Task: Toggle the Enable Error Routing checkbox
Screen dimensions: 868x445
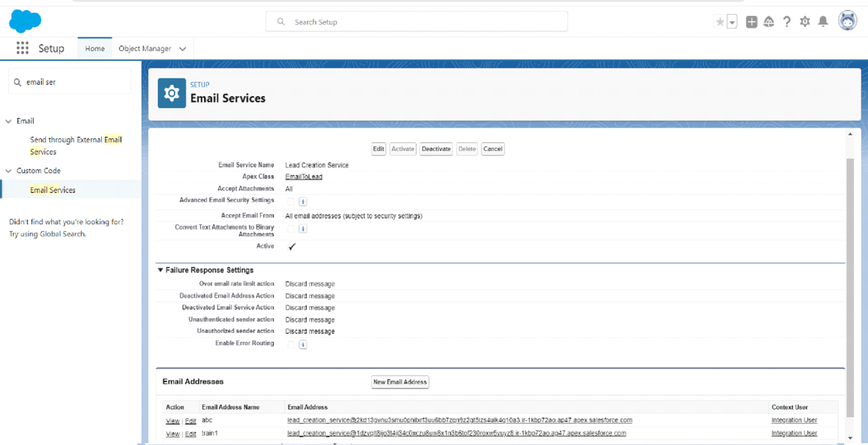Action: coord(291,344)
